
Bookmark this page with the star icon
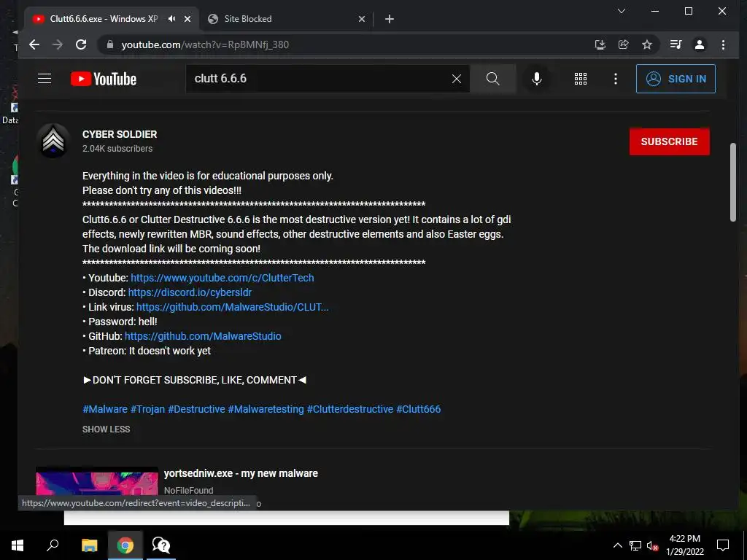click(647, 44)
